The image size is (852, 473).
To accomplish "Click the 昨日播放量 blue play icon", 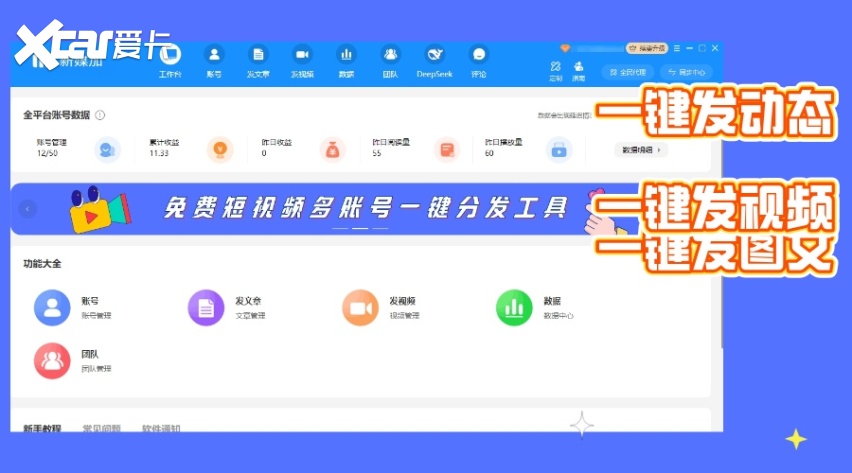I will [559, 150].
